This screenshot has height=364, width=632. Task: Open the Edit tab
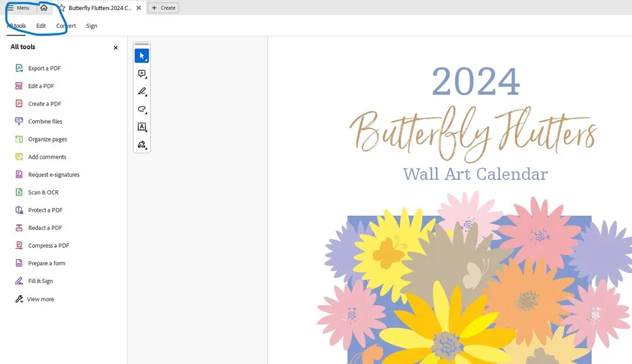[x=40, y=26]
